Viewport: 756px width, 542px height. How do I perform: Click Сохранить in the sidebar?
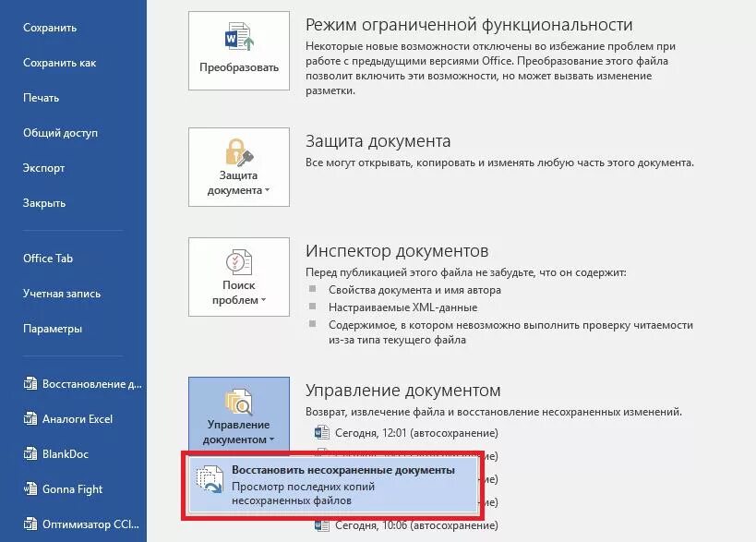(x=50, y=28)
